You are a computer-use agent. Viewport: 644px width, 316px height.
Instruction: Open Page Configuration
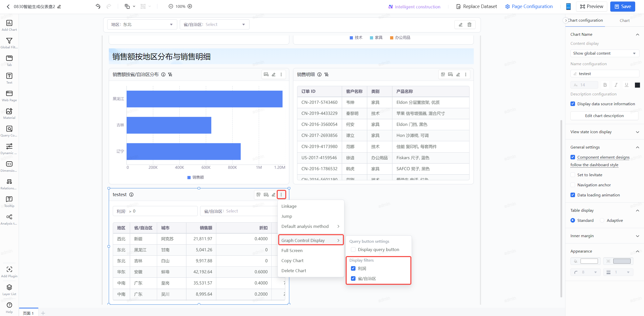click(x=529, y=7)
